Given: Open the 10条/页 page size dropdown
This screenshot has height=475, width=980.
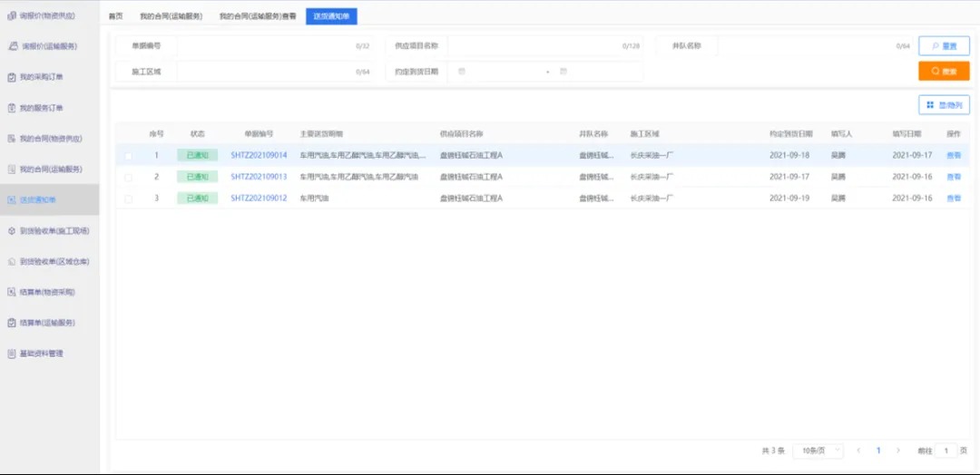Looking at the screenshot, I should [x=818, y=450].
